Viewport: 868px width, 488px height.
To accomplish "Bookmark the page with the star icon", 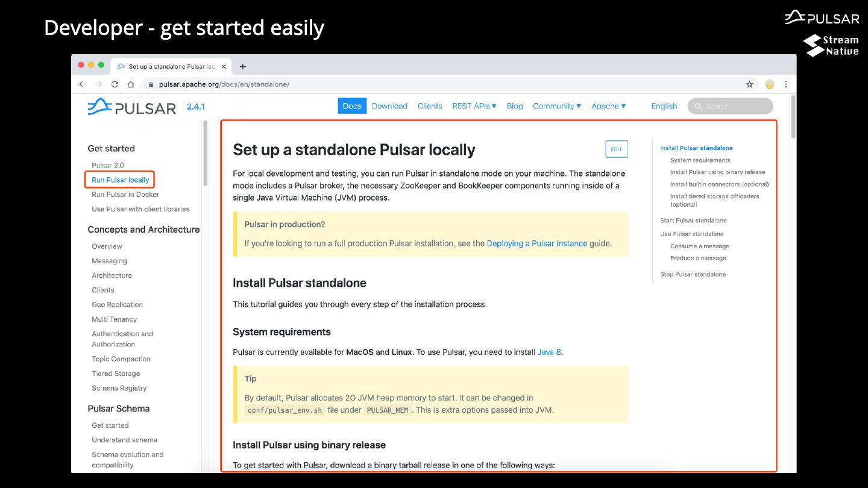I will (750, 84).
